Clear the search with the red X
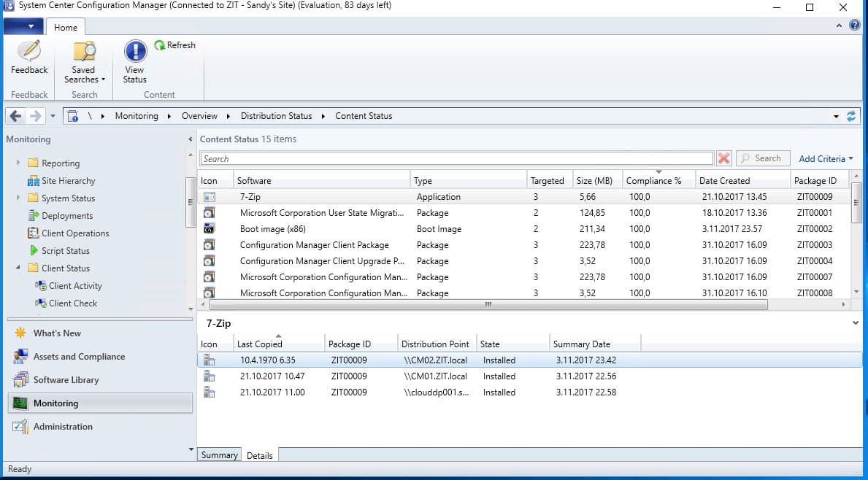 tap(723, 159)
